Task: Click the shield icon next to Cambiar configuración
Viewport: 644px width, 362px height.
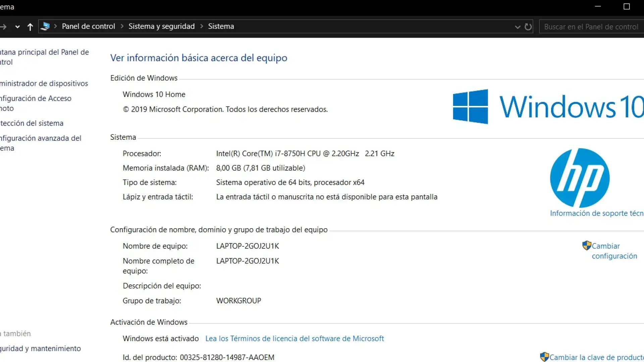Action: coord(586,246)
